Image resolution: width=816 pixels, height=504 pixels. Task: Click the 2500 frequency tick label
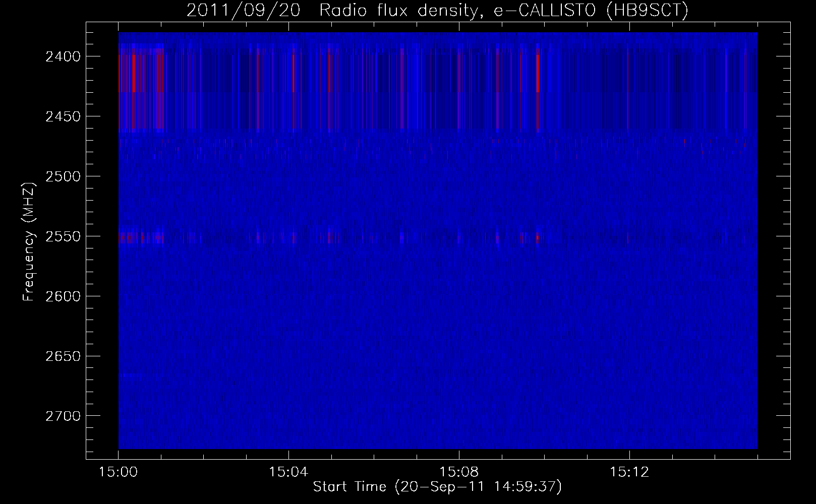click(x=63, y=176)
